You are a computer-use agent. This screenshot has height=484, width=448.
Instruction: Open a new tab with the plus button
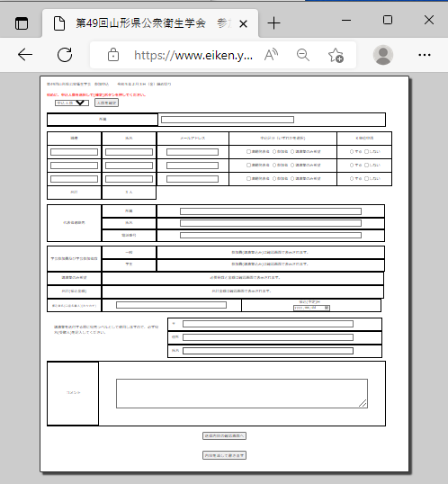[x=273, y=23]
